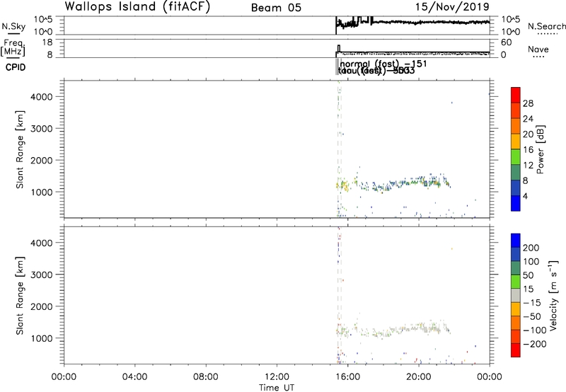Click the '04:00' time tick label

134,377
